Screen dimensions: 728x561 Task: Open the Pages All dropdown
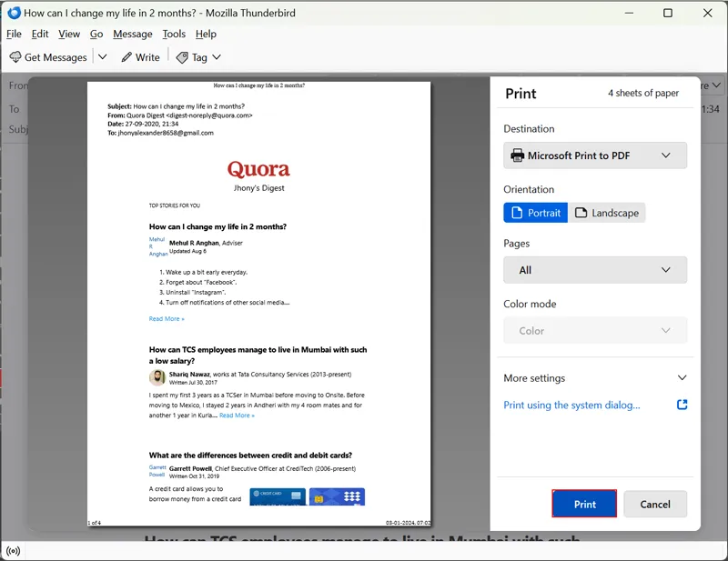(595, 270)
